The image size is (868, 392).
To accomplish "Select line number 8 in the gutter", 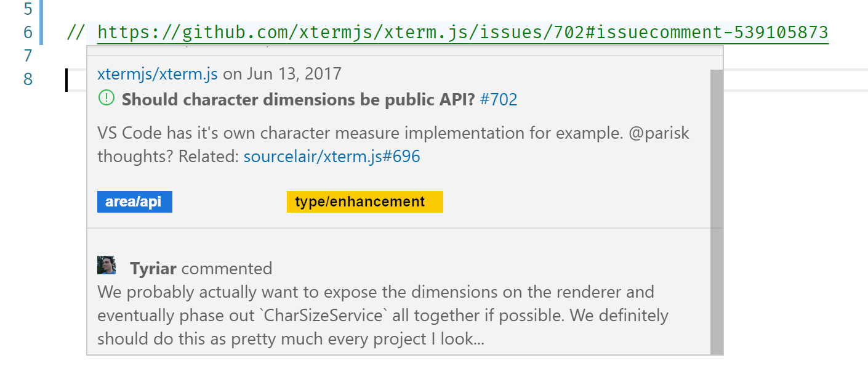I will point(26,80).
